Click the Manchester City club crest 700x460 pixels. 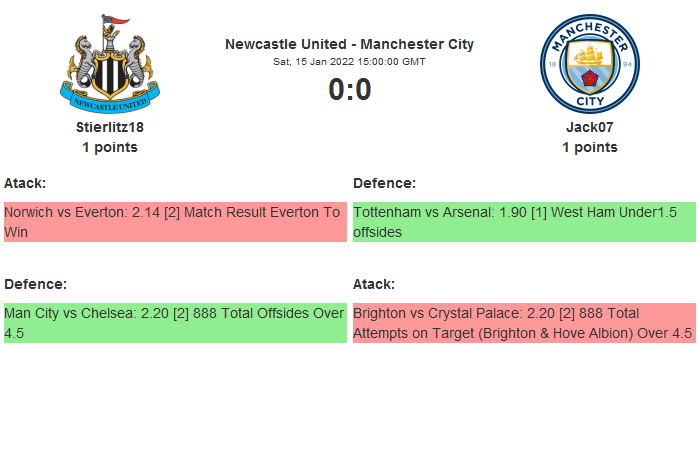coord(590,63)
